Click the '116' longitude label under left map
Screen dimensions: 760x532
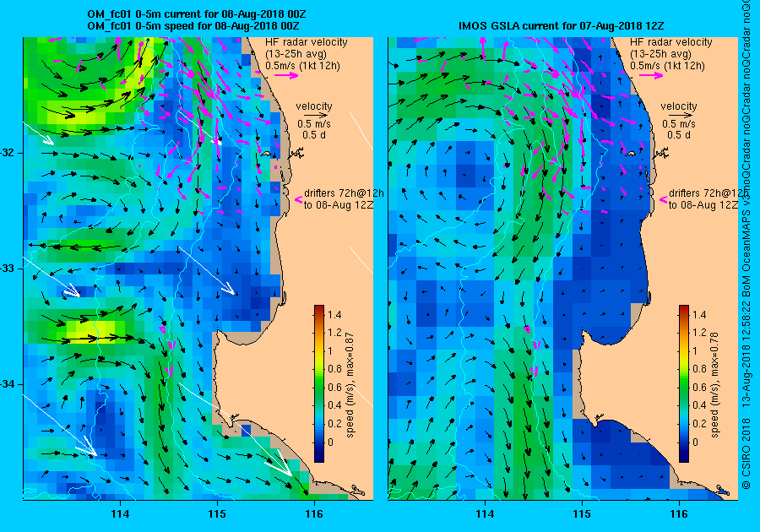[x=313, y=514]
